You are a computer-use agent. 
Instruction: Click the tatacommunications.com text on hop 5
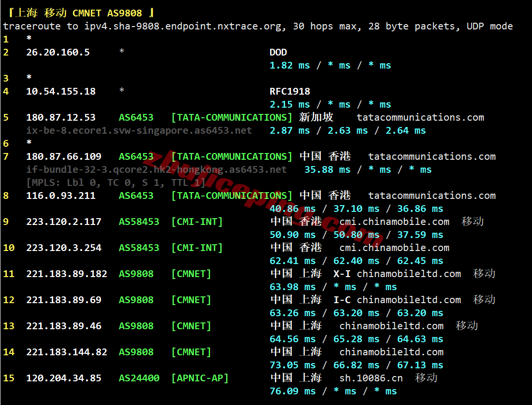(x=420, y=118)
